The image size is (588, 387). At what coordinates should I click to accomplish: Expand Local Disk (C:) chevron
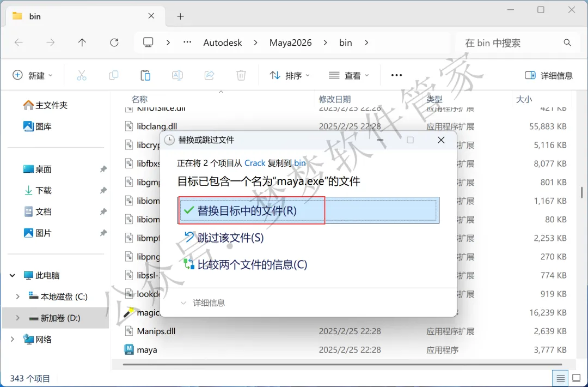[x=17, y=297]
